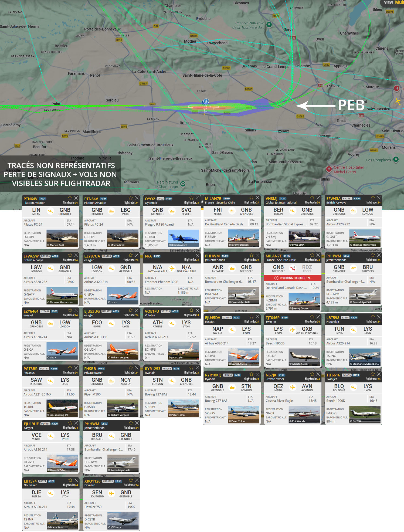Select the Les Complices green map marker
Screen dimensions: 404x532
click(x=396, y=160)
